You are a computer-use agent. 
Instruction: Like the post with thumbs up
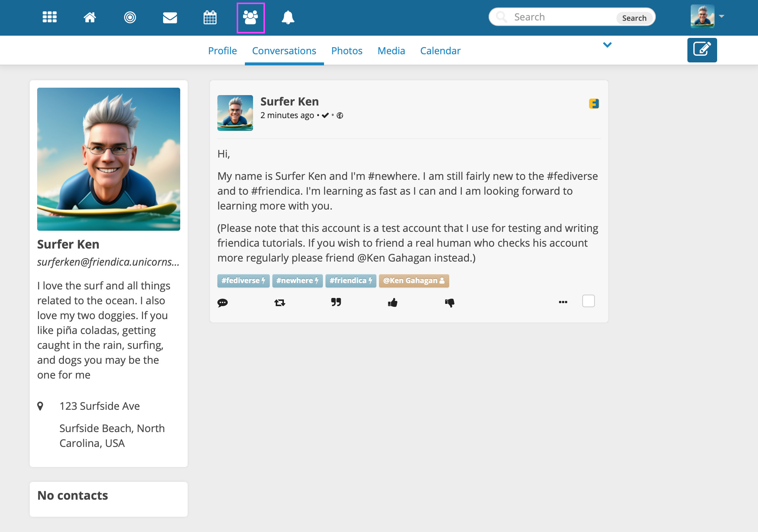click(x=393, y=302)
